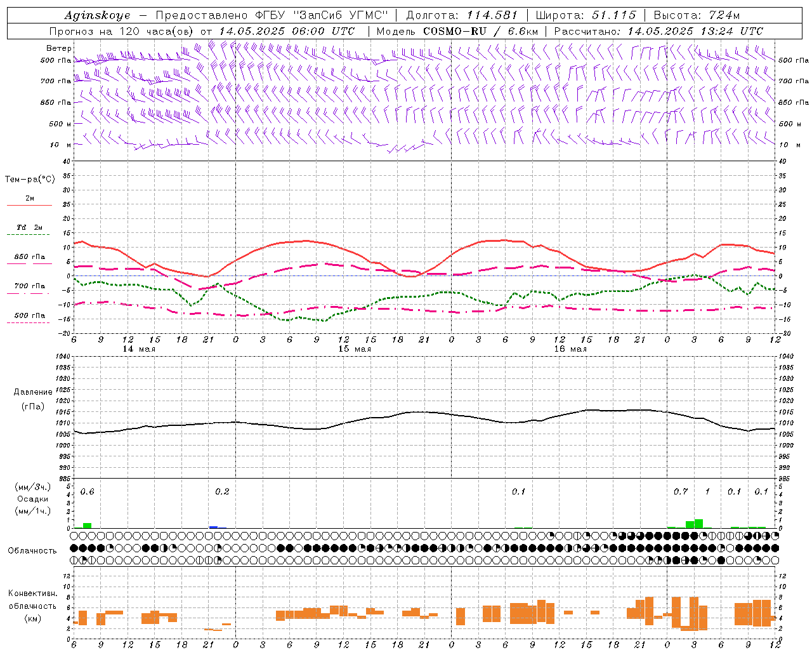This screenshot has height=650, width=812.
Task: Click the model label "COSMO-RU / 6.6км"
Action: click(481, 31)
